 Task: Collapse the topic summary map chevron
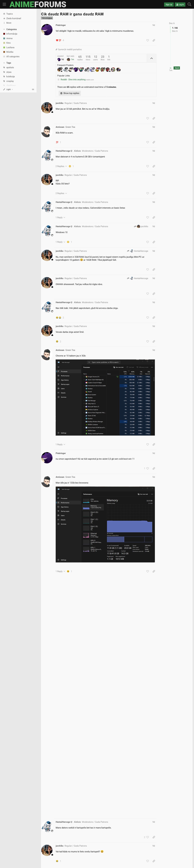(x=151, y=58)
